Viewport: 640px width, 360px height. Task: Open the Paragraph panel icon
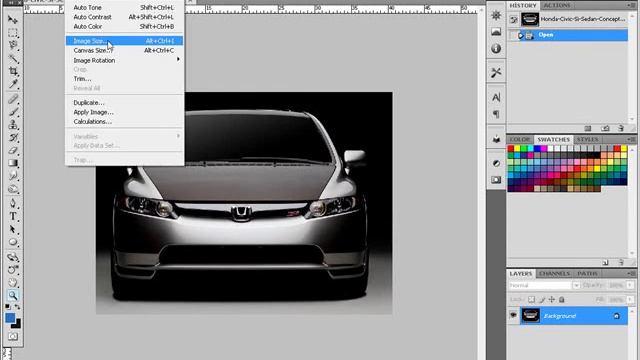[496, 114]
